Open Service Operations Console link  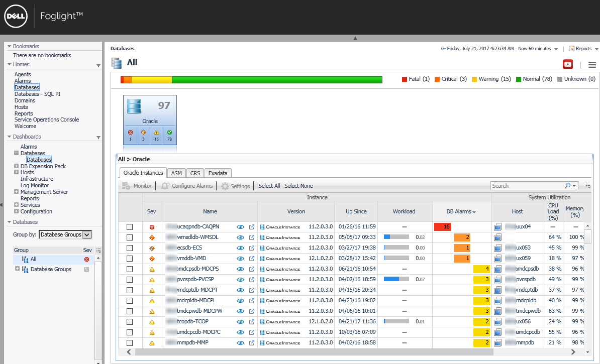[47, 119]
